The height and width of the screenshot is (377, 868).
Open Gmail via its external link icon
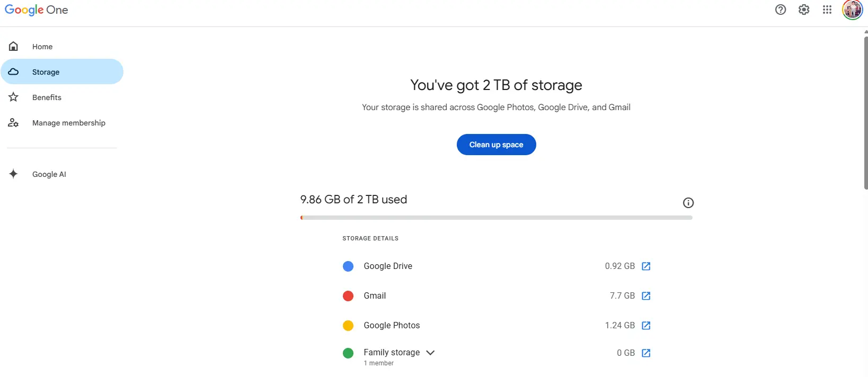pos(646,296)
